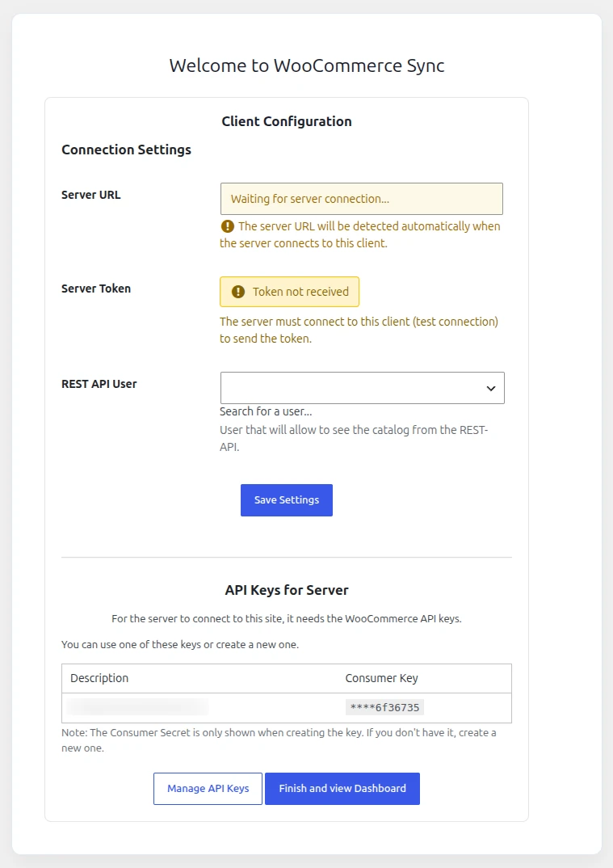Open Manage API Keys
The height and width of the screenshot is (868, 613).
pos(208,788)
